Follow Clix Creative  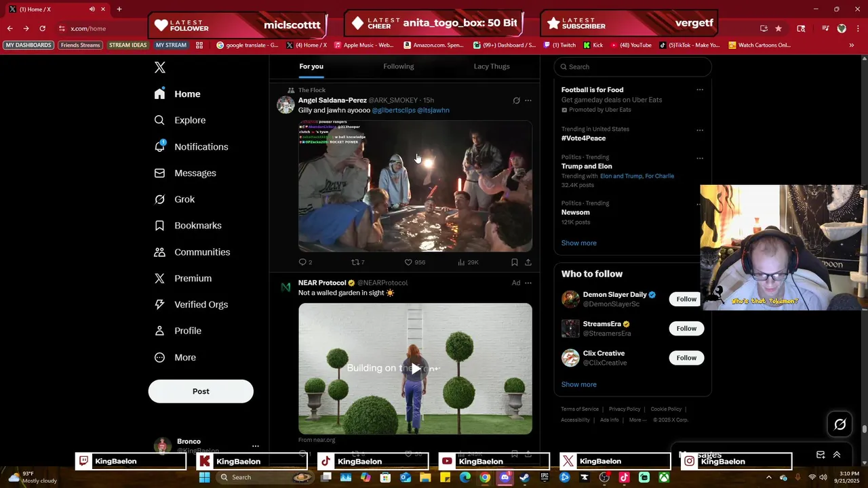click(686, 358)
